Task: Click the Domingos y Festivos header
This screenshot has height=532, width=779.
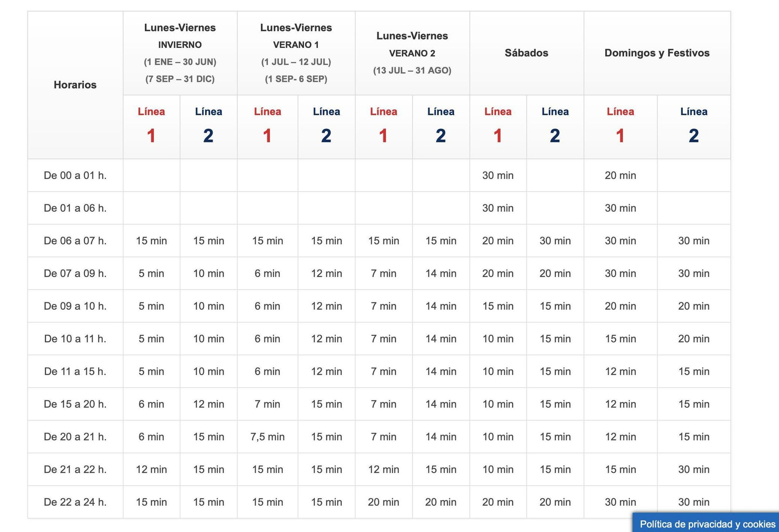Action: [x=657, y=53]
